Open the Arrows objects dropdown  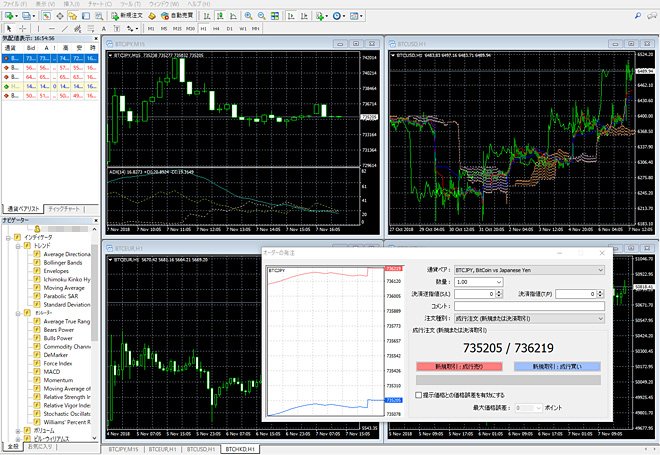pos(132,29)
